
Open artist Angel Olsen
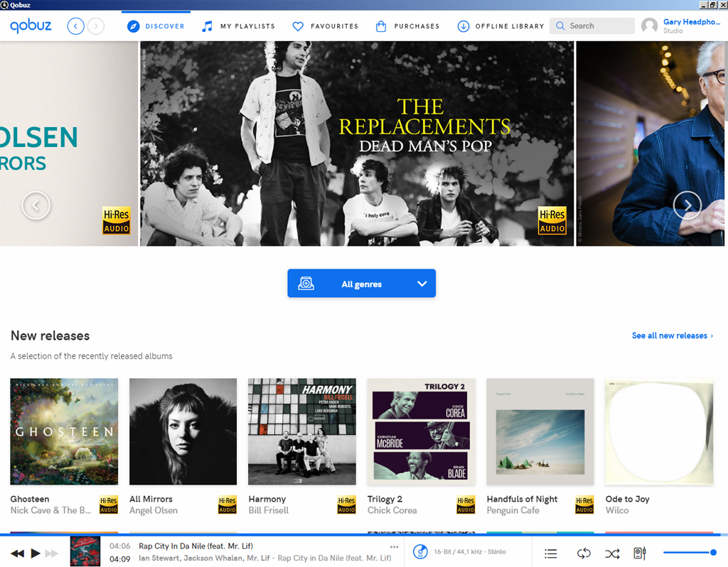click(x=154, y=510)
